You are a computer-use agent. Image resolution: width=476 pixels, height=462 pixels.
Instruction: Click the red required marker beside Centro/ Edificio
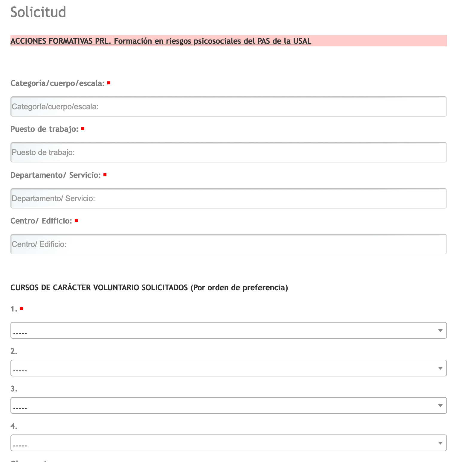(76, 221)
